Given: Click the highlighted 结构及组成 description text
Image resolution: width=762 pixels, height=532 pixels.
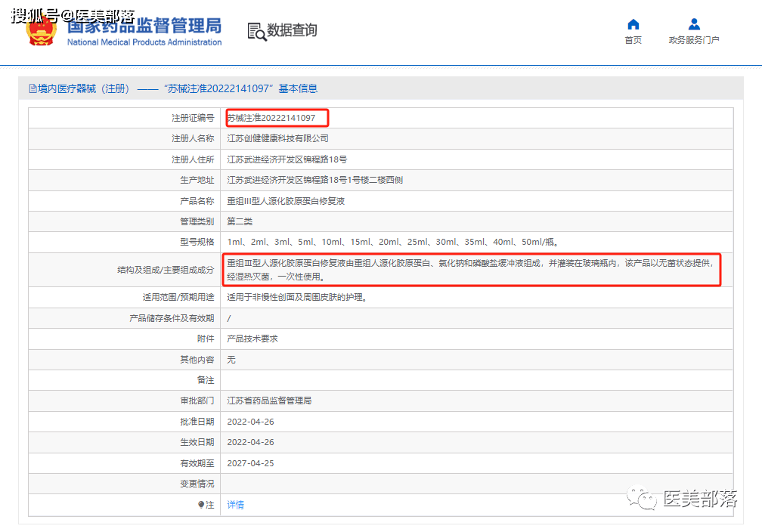Looking at the screenshot, I should pos(472,270).
